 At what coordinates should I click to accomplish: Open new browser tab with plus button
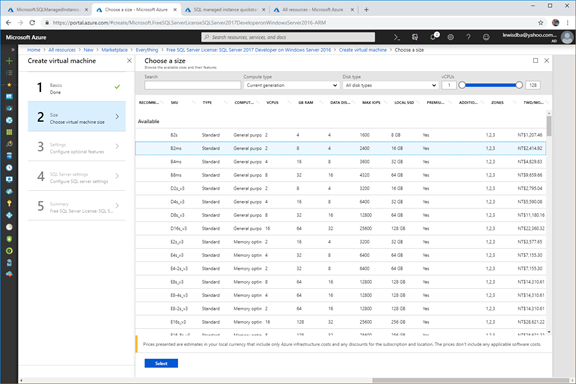366,10
